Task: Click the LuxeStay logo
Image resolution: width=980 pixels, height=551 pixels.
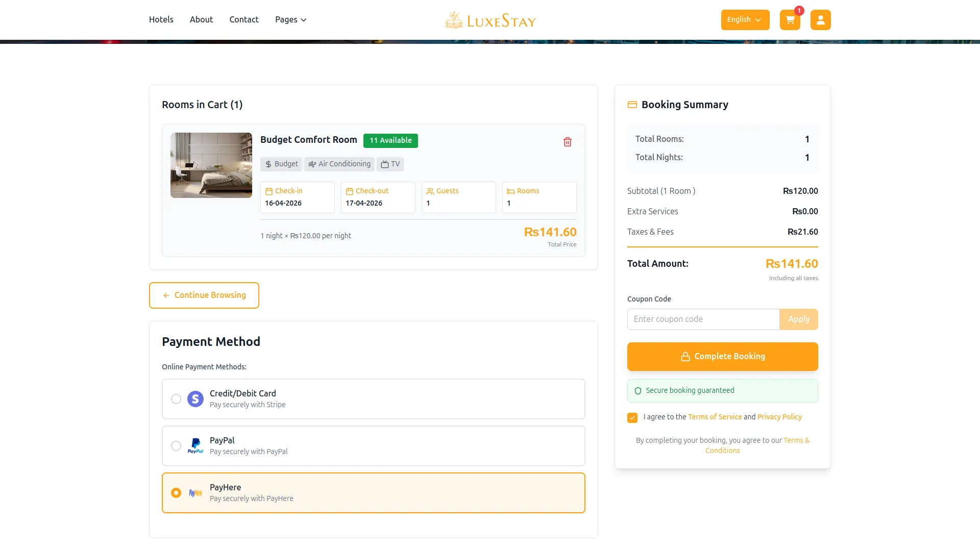Action: coord(490,20)
